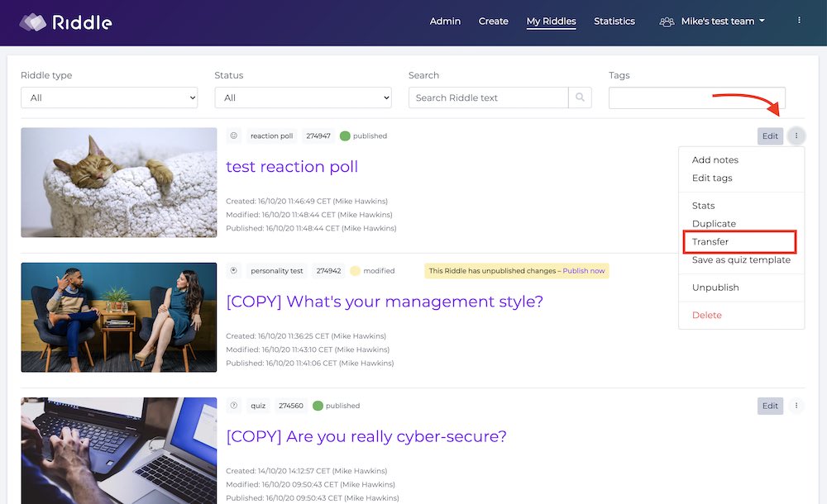This screenshot has width=827, height=504.
Task: Click ID 274942 badge
Action: (x=328, y=271)
